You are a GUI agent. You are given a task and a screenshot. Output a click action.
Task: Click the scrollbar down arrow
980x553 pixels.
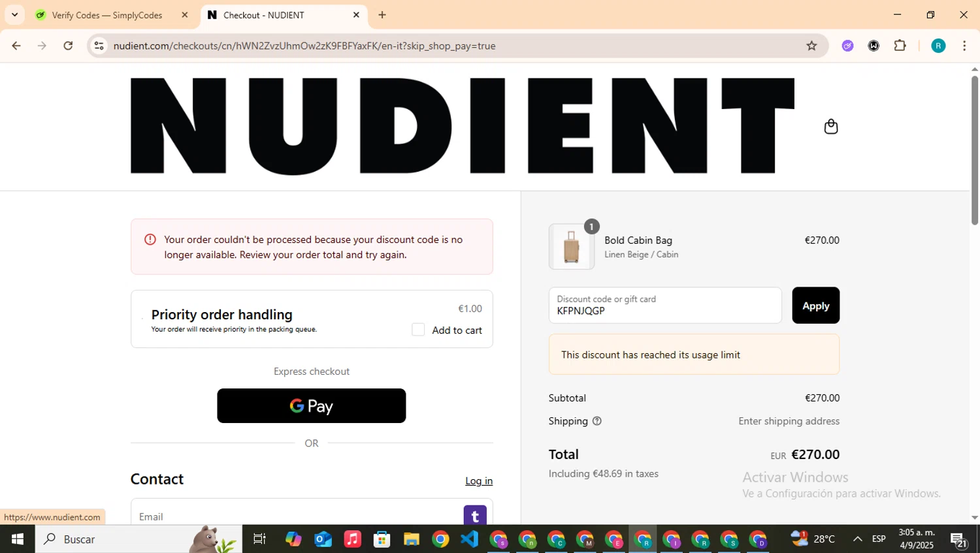(974, 518)
